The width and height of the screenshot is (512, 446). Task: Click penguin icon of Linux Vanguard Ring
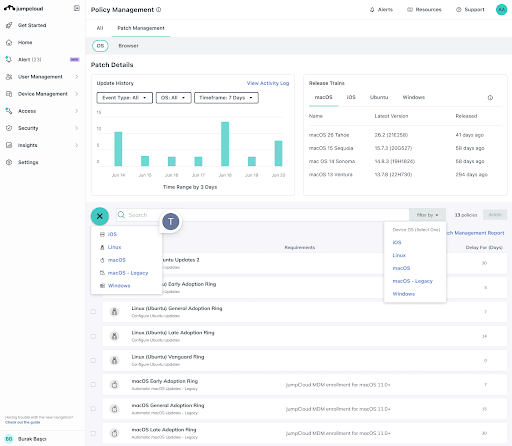(x=114, y=360)
